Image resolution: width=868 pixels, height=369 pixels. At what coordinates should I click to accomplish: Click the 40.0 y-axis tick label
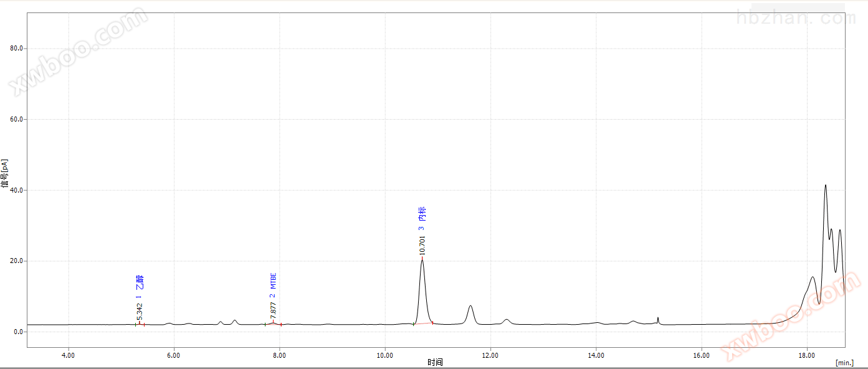(16, 190)
